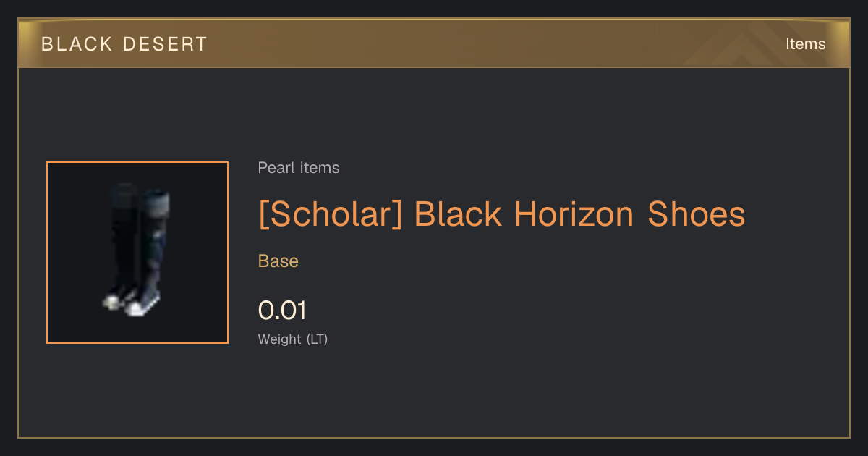Click the gold header banner center

coord(434,43)
